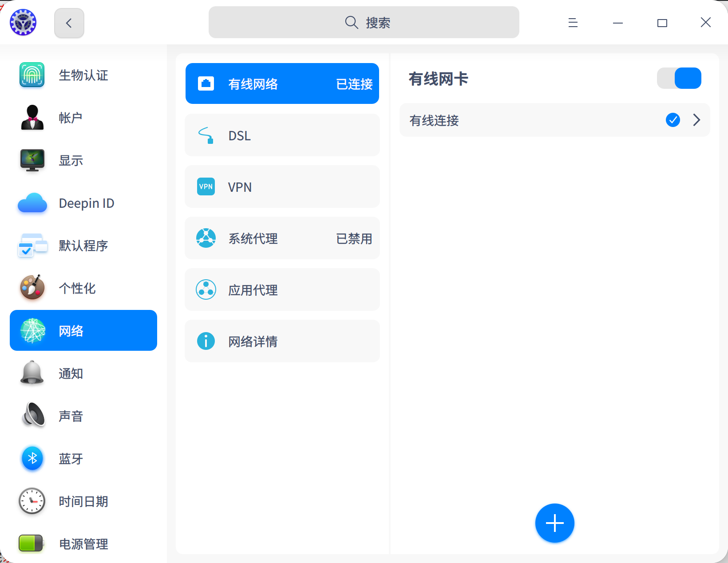Open 默认程序 settings
728x563 pixels.
click(32, 246)
